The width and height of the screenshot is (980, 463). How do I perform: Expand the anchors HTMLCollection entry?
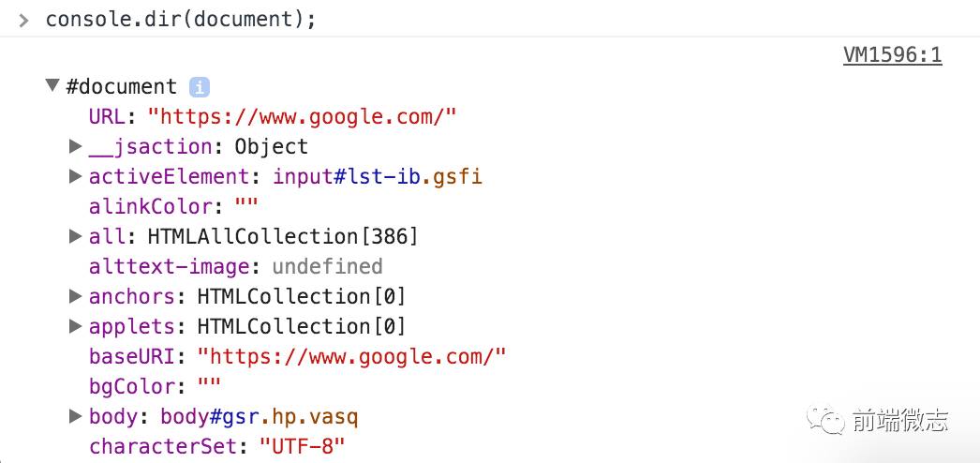click(76, 296)
